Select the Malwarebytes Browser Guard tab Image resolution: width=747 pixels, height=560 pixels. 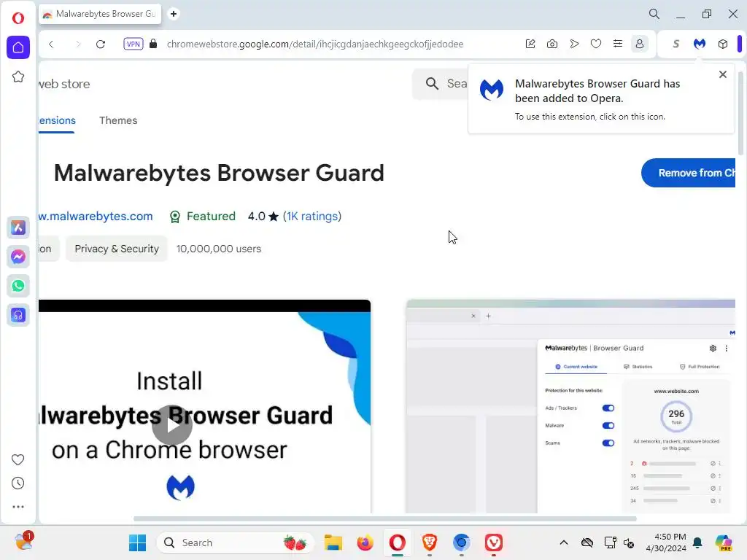point(99,14)
